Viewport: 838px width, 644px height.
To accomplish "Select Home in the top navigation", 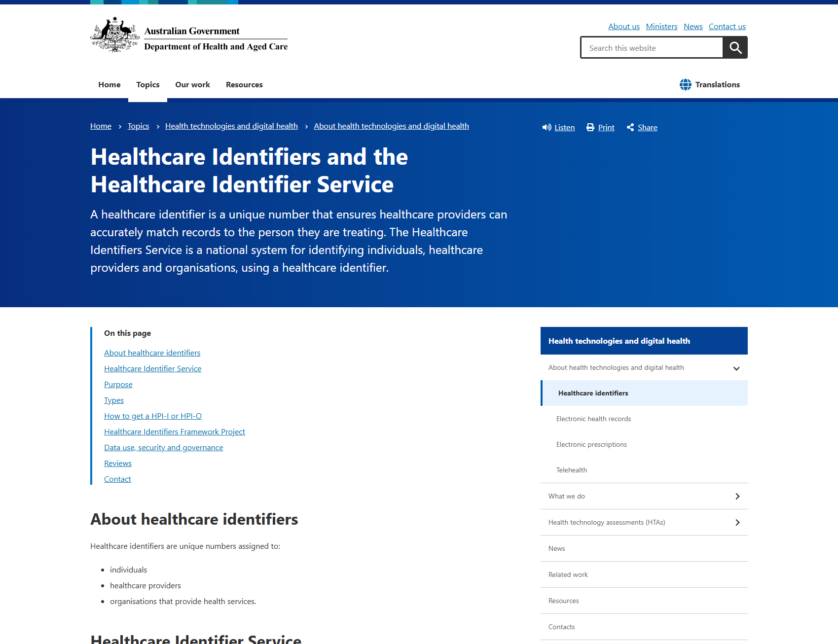I will click(x=109, y=84).
